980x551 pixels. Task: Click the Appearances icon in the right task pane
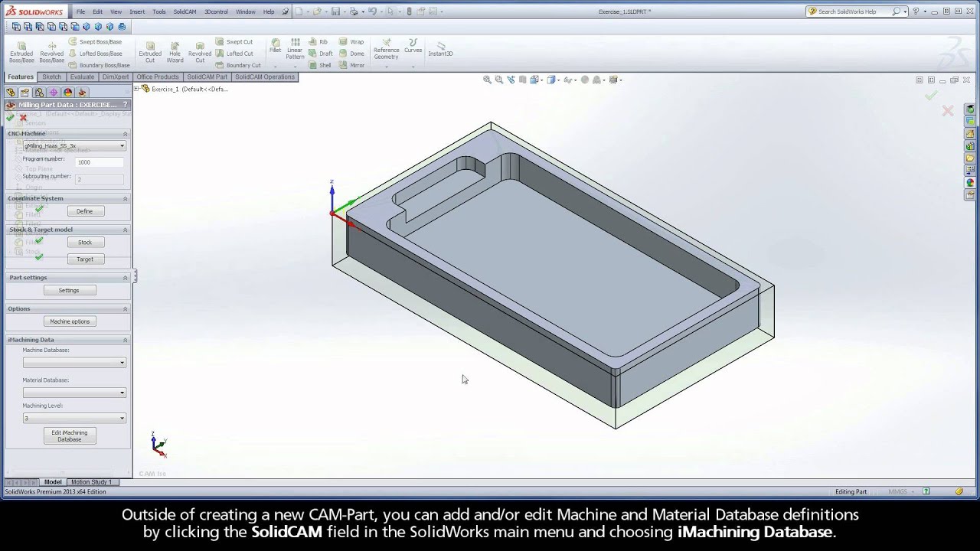click(970, 183)
